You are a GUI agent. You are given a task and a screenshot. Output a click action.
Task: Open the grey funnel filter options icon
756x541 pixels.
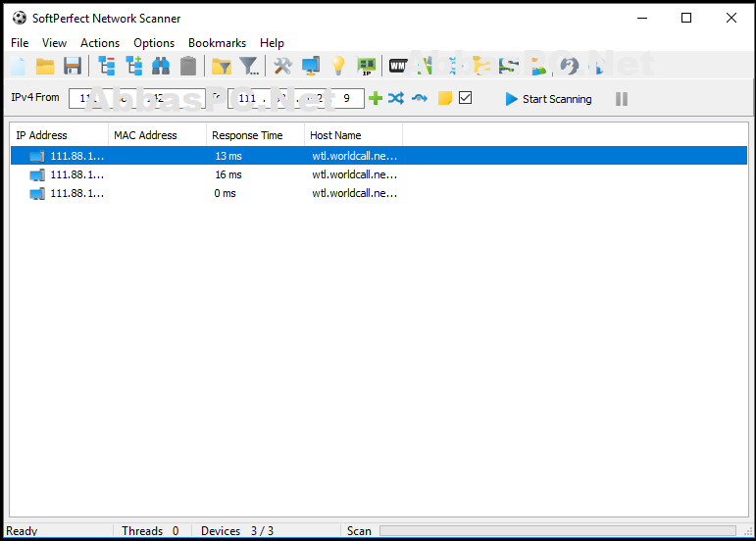click(249, 66)
